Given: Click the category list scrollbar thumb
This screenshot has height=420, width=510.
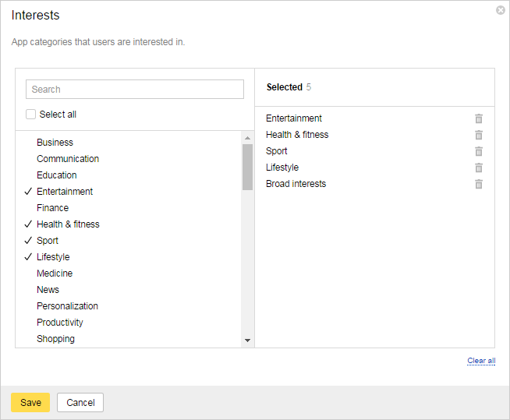Looking at the screenshot, I should click(247, 167).
